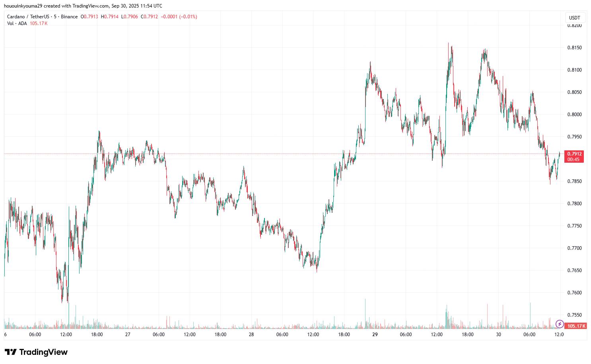Click the TradingView logo at bottom left
591x364 pixels.
[36, 352]
